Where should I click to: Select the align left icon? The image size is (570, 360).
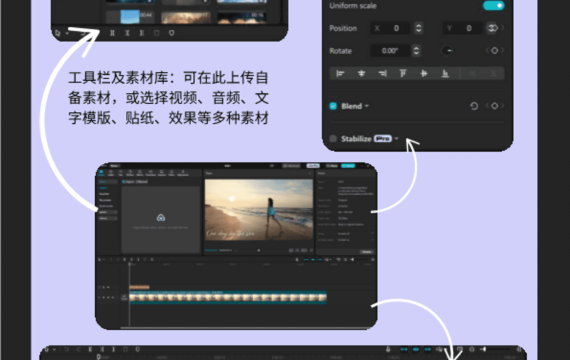point(340,73)
